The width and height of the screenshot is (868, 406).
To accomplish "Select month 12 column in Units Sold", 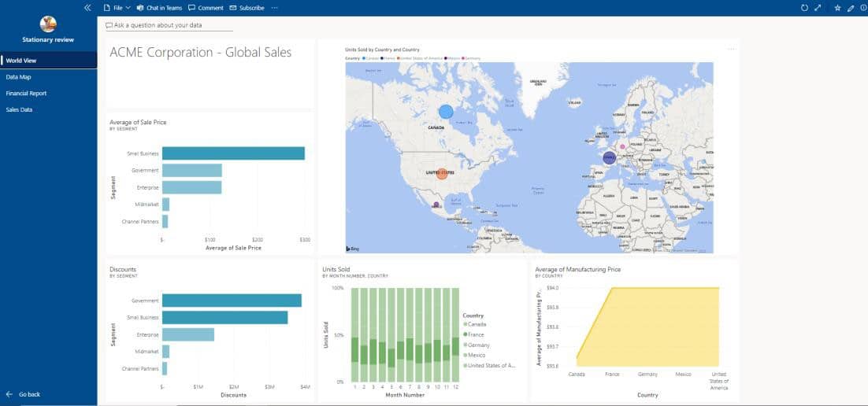I will coord(455,334).
